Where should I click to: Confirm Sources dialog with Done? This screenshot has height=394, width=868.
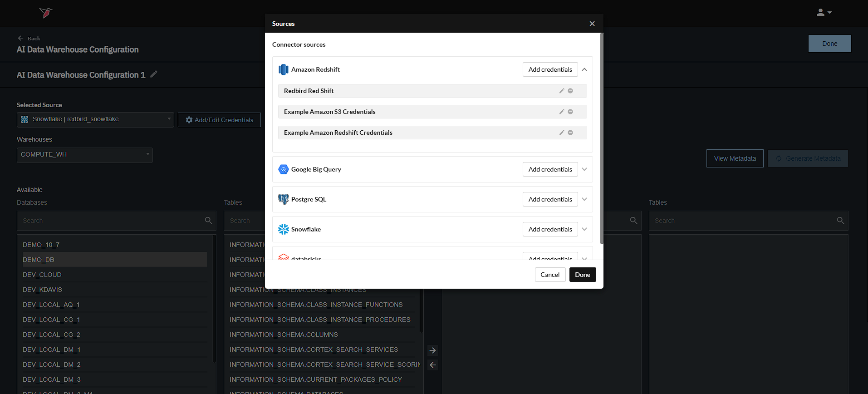[583, 275]
